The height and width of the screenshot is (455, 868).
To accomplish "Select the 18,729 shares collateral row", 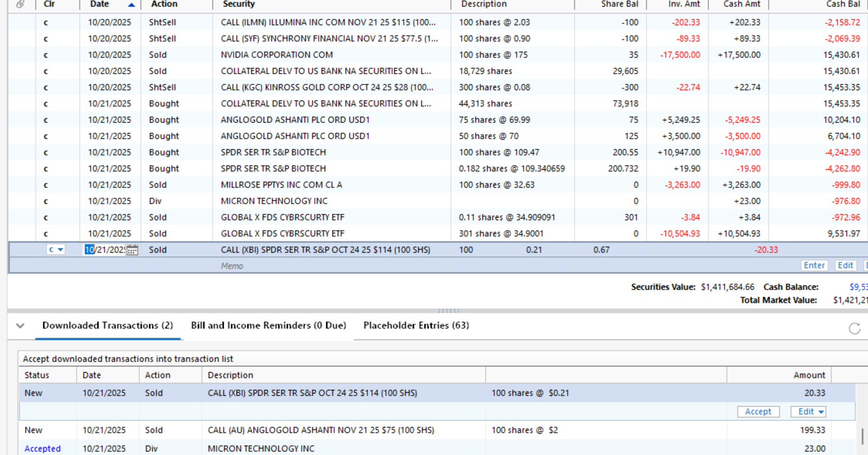I will click(438, 71).
